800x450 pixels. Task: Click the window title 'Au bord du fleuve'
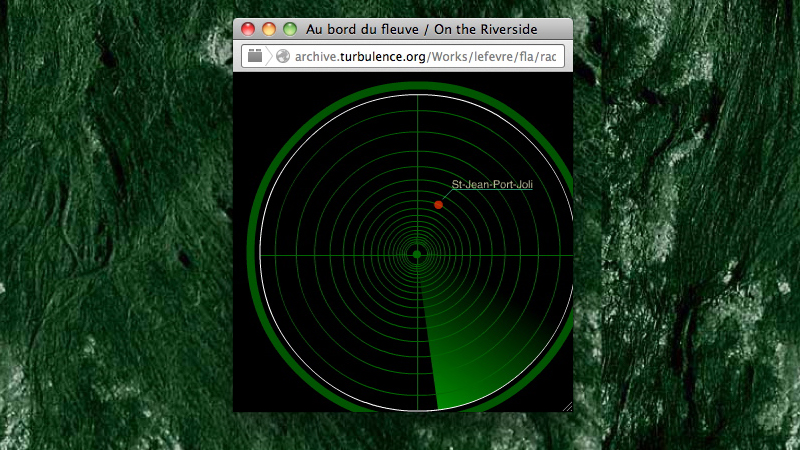pyautogui.click(x=363, y=29)
